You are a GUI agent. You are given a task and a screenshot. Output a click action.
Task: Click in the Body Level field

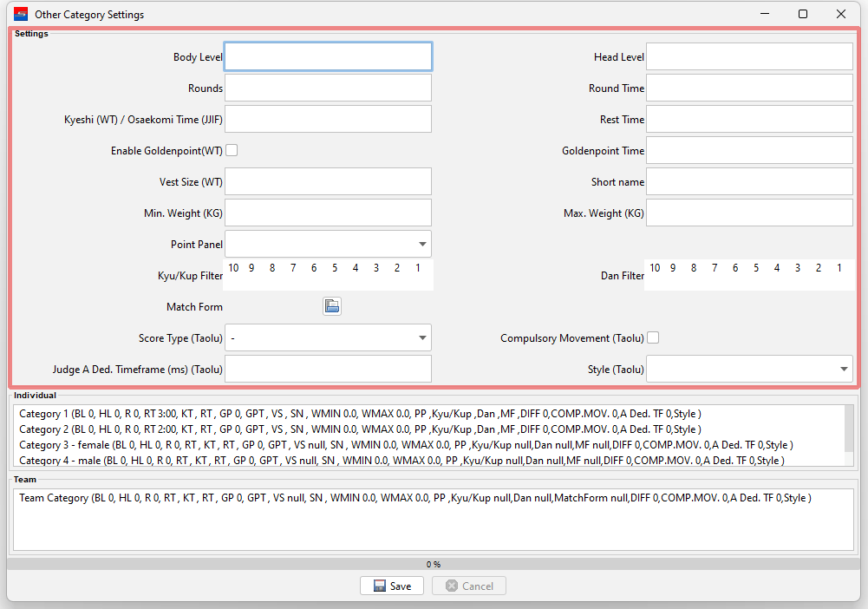click(328, 56)
